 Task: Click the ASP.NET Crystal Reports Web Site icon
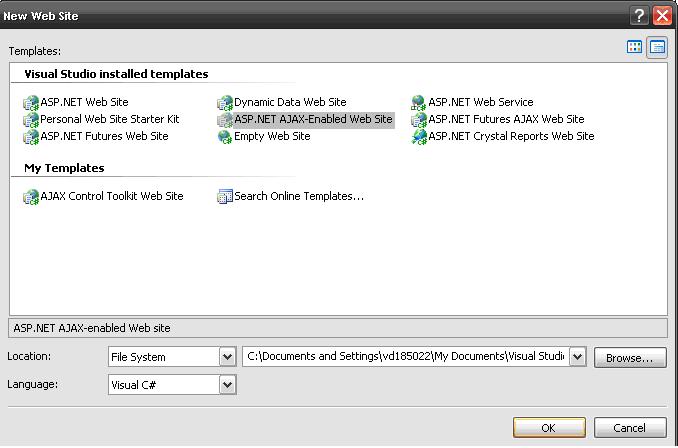[419, 137]
